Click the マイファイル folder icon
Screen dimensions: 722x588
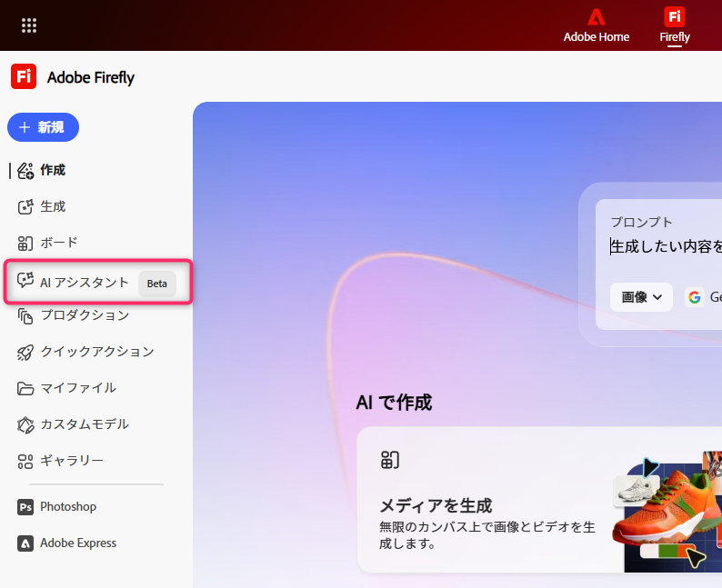(x=25, y=388)
